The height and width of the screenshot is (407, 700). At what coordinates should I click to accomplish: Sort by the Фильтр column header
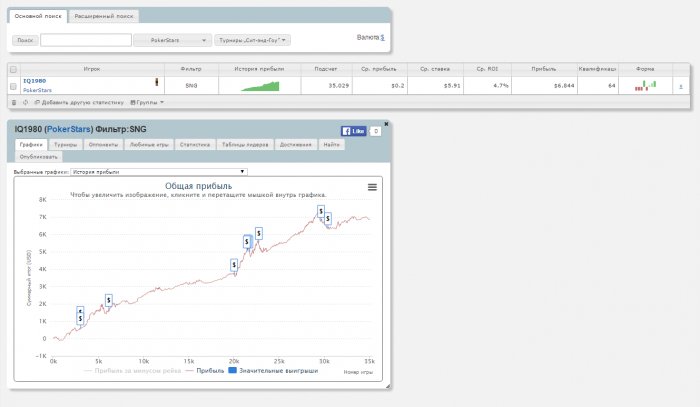(191, 69)
